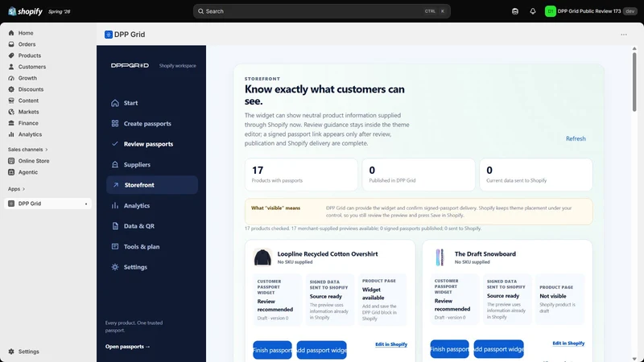Screen dimensions: 644x362
Task: Click the Refresh link
Action: (576, 138)
